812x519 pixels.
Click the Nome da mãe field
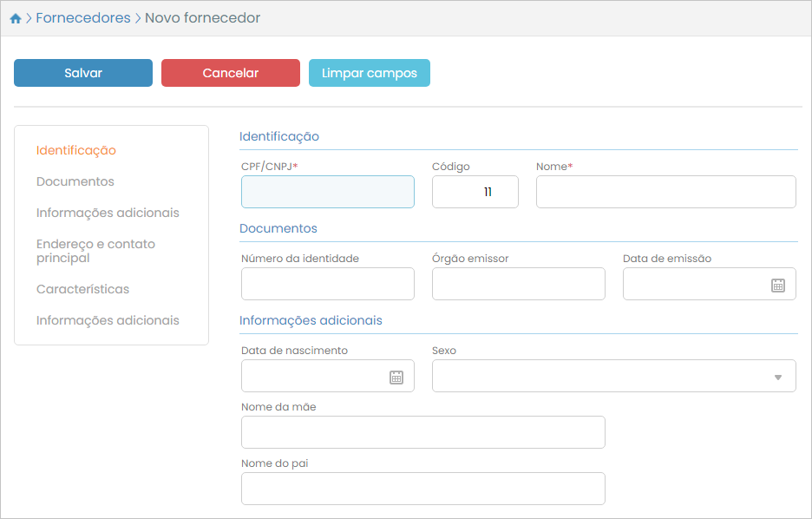(x=423, y=432)
